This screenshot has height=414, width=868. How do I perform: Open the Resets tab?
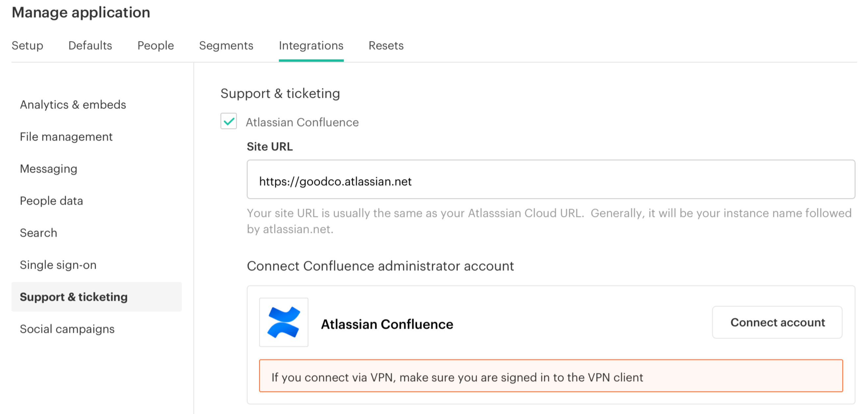(x=386, y=45)
